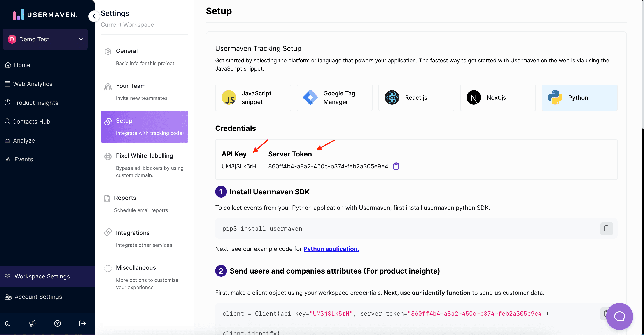Viewport: 644px width, 335px height.
Task: Copy the pip3 install command
Action: [x=607, y=229]
